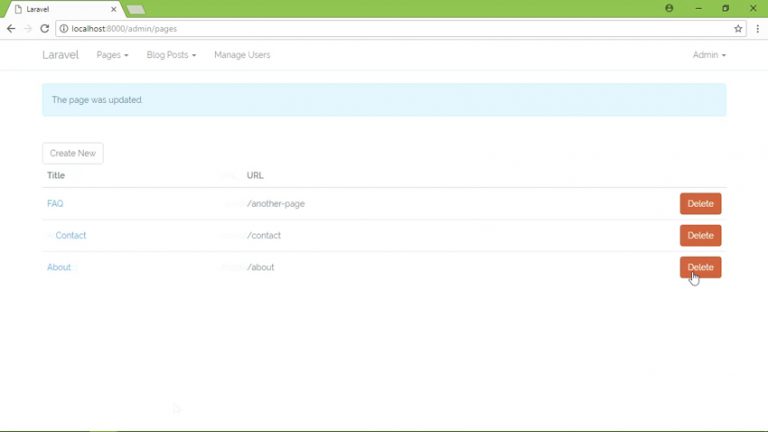
Task: Open the About page link
Action: pyautogui.click(x=59, y=267)
